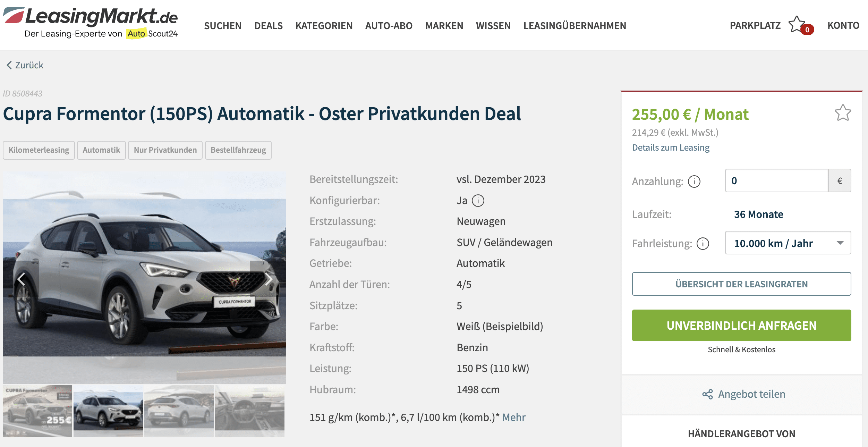Open ÜBERSICHT DER LEASINGRATEN
Viewport: 868px width, 447px height.
click(x=741, y=284)
